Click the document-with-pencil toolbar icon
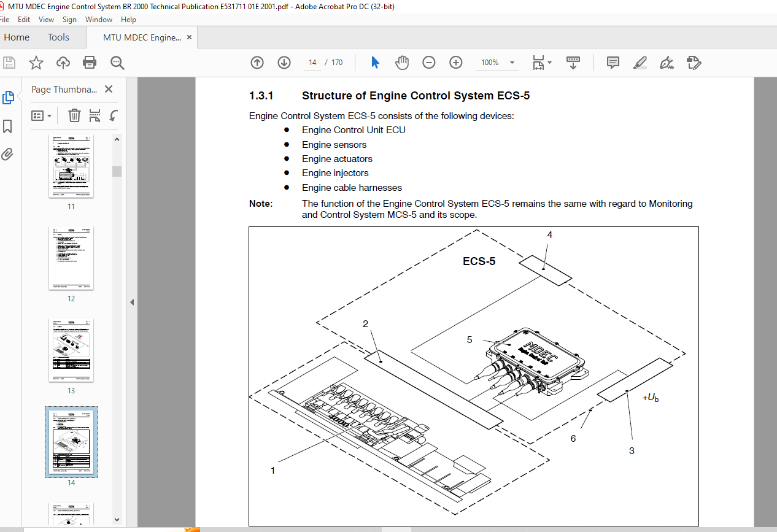777x532 pixels. point(694,63)
